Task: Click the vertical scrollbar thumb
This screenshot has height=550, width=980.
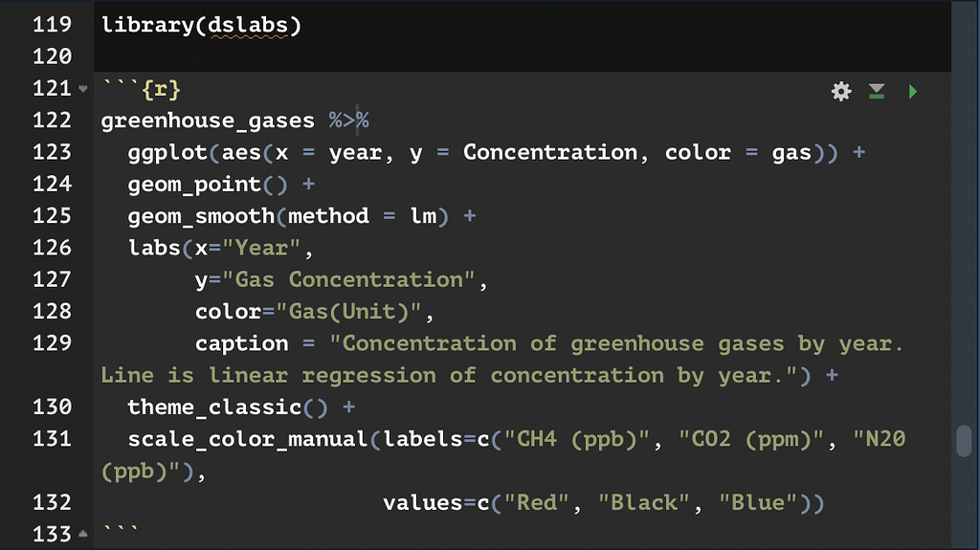Action: (964, 441)
